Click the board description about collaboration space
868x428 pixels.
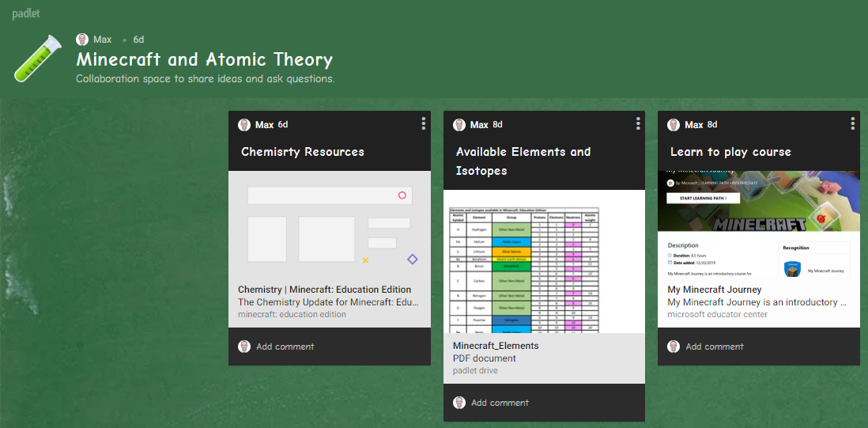click(x=206, y=78)
